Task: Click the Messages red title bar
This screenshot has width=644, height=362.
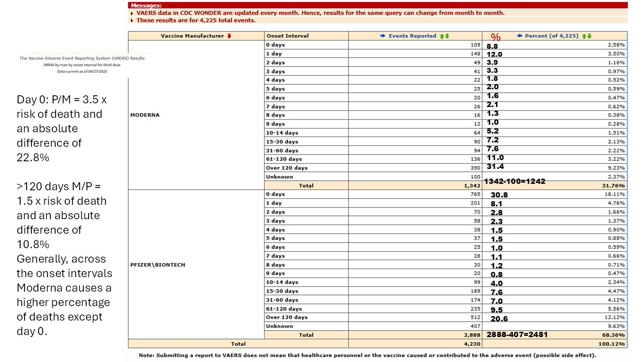Action: click(378, 5)
